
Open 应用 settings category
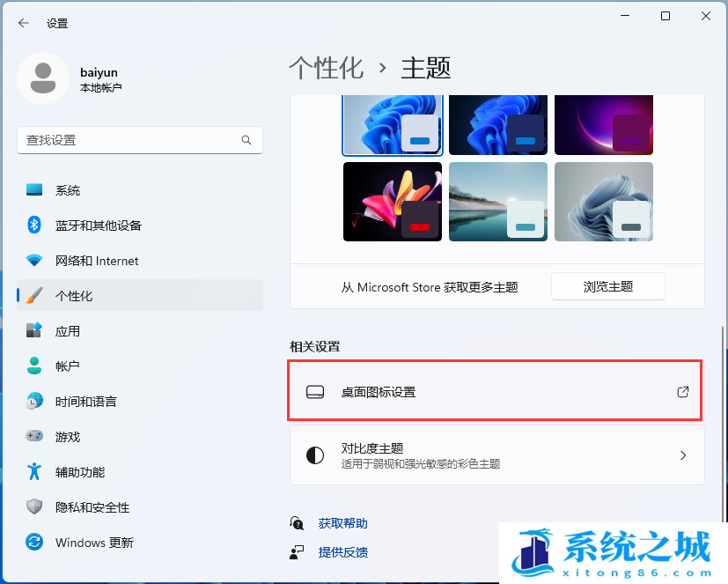67,331
